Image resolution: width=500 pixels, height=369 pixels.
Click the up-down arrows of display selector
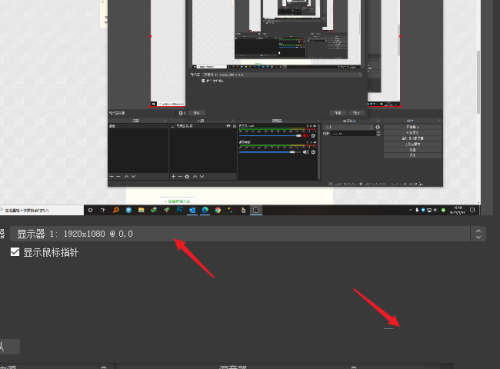[478, 234]
